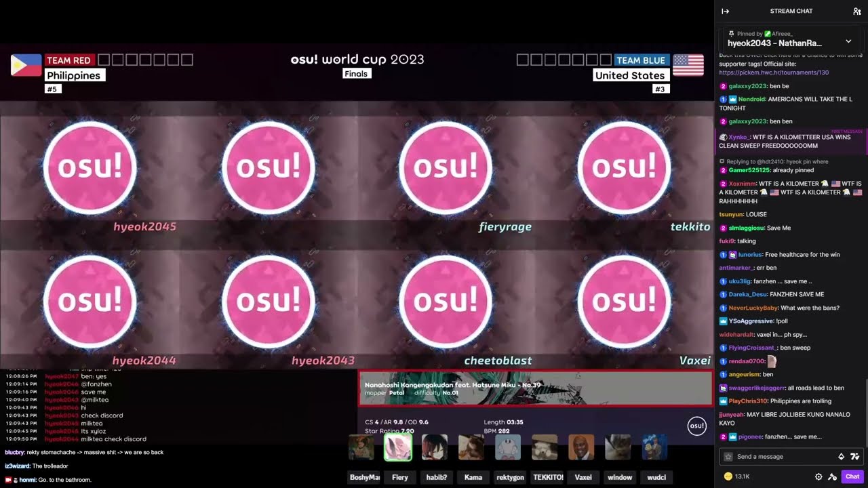Click the Finals stage label
This screenshot has width=868, height=488.
(357, 74)
